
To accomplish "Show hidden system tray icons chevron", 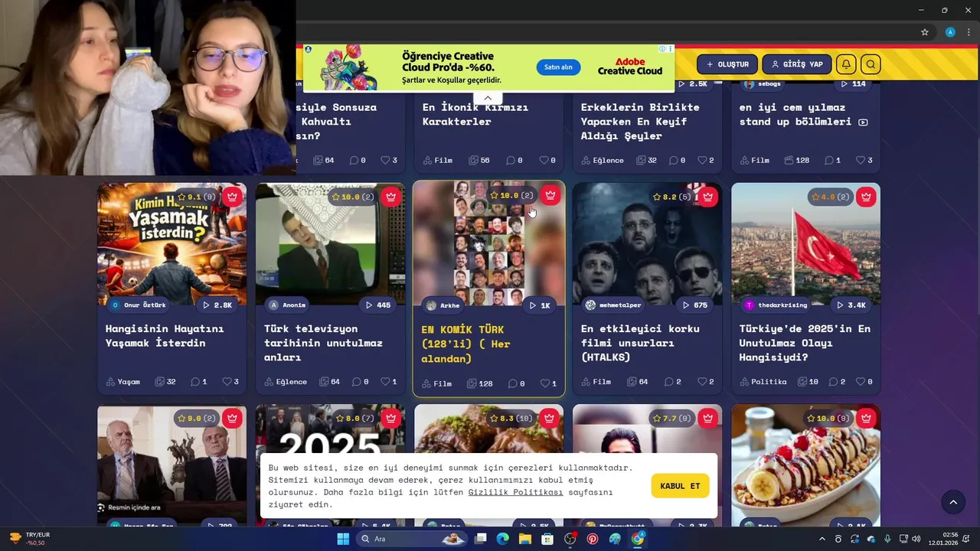I will [x=822, y=539].
